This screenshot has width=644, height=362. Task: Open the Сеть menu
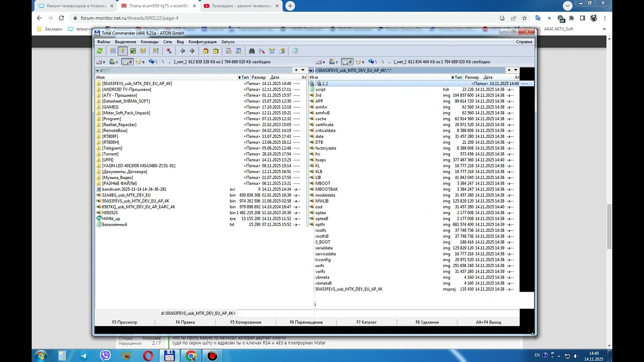tap(168, 42)
